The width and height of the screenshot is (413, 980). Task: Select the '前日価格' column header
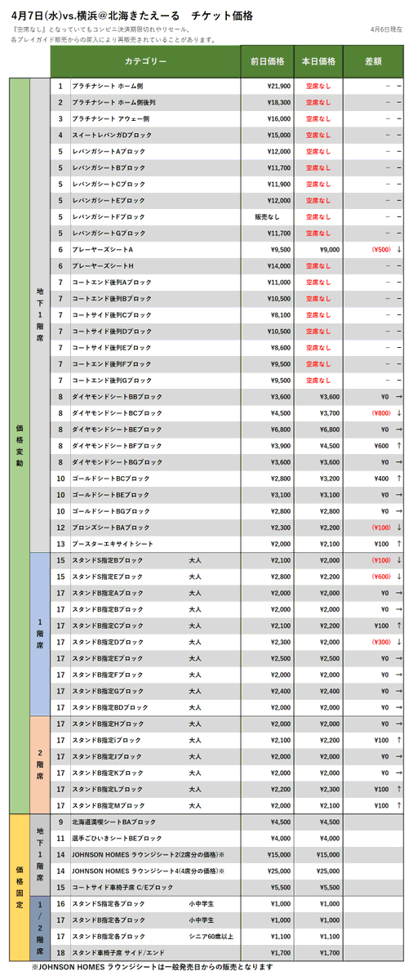(266, 61)
